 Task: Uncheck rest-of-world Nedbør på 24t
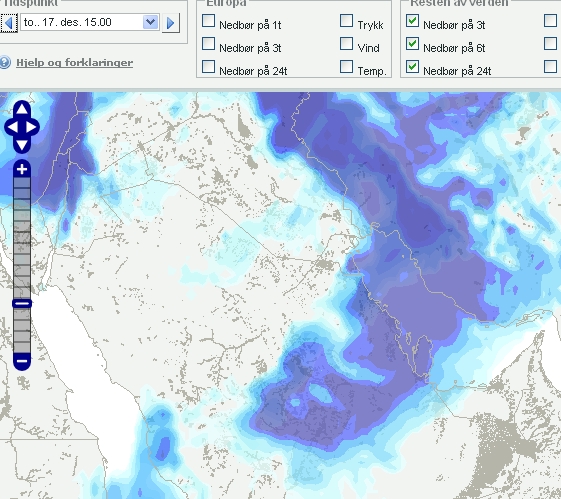click(412, 67)
